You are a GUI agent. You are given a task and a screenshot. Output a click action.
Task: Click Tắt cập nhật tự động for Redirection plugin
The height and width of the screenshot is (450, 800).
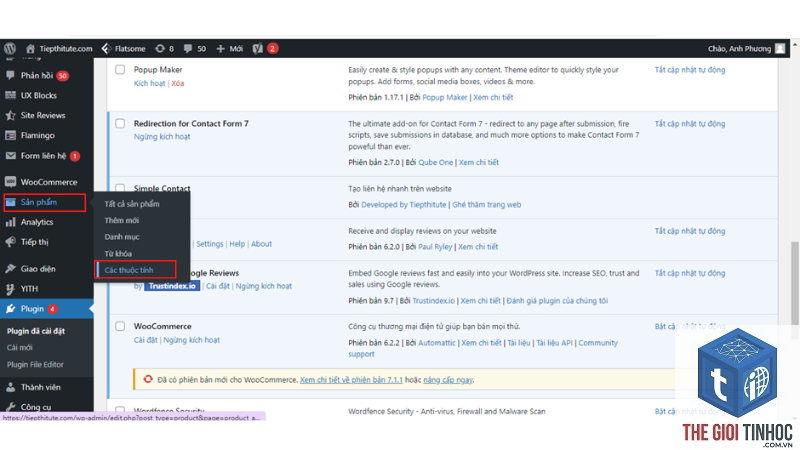click(x=690, y=124)
